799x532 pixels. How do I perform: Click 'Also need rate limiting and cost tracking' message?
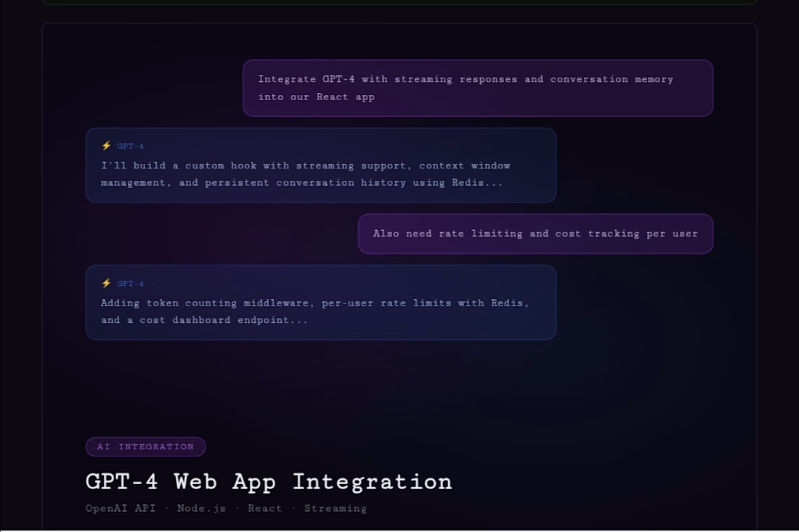point(535,234)
